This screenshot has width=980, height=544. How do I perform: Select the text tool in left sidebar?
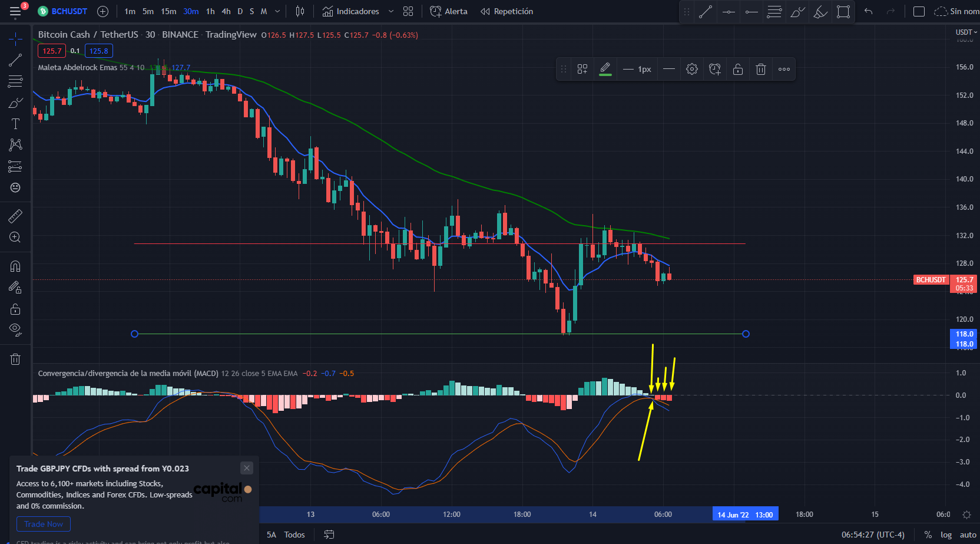15,124
